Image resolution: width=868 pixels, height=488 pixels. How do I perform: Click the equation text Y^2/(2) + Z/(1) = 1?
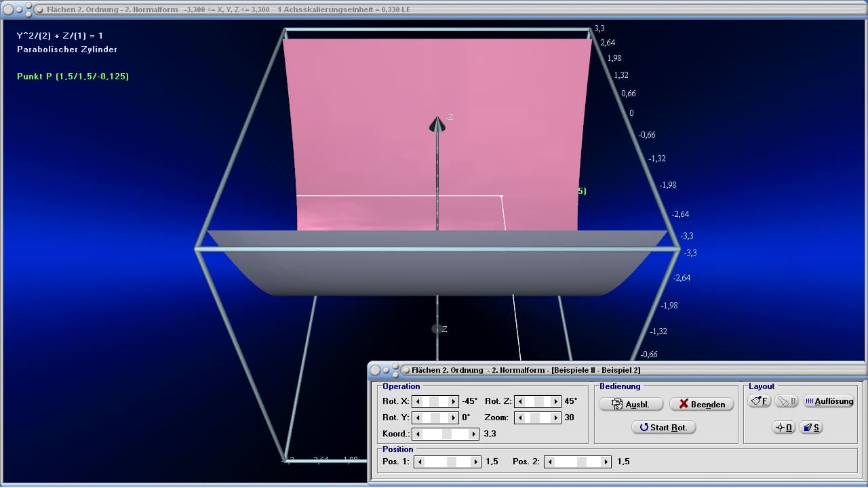tap(60, 35)
